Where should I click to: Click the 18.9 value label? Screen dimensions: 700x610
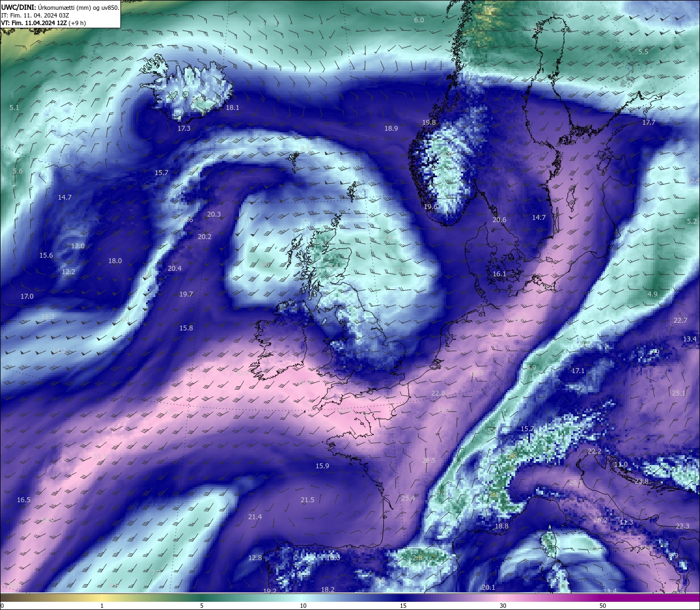[391, 129]
